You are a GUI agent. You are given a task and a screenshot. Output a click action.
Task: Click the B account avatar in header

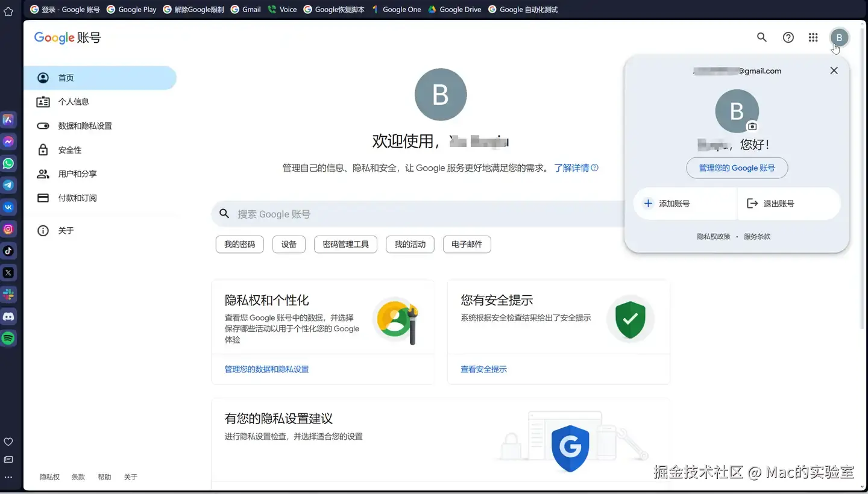(x=839, y=37)
